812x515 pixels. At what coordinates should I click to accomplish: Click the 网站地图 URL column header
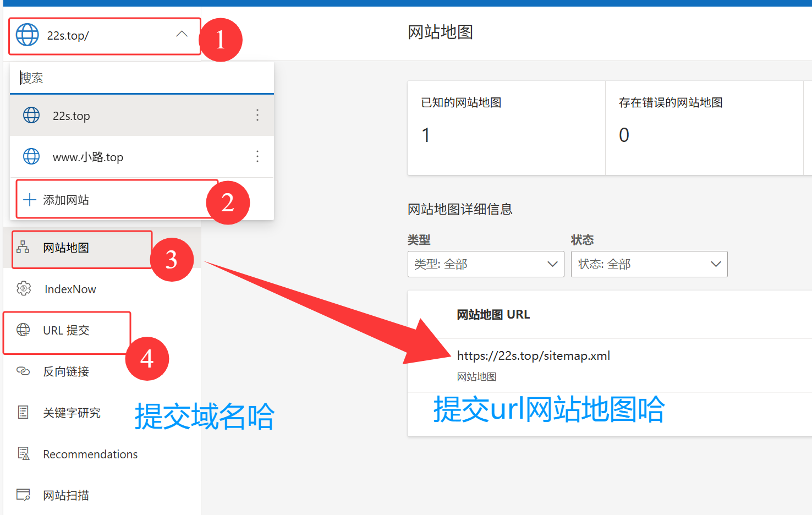pos(493,315)
